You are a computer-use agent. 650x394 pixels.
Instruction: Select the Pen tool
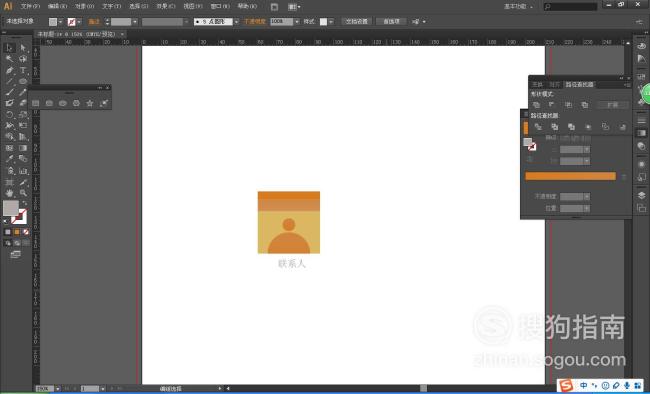9,71
